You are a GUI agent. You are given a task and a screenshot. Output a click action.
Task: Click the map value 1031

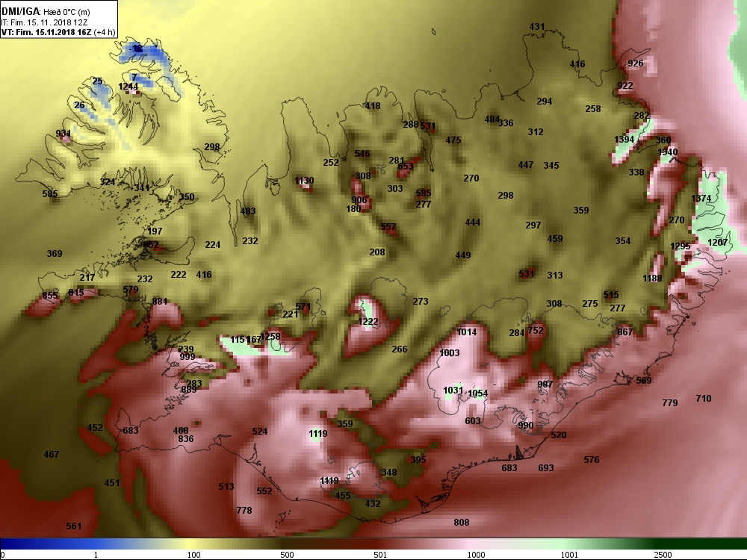click(x=453, y=391)
